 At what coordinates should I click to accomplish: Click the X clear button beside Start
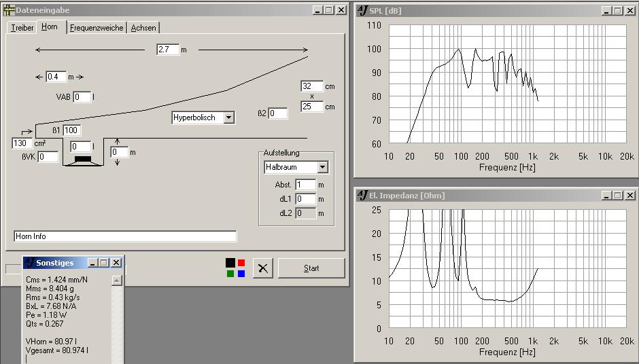[263, 268]
